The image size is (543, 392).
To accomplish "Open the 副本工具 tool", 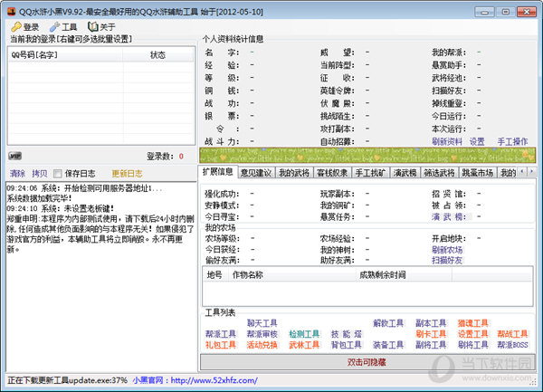I will tap(431, 323).
